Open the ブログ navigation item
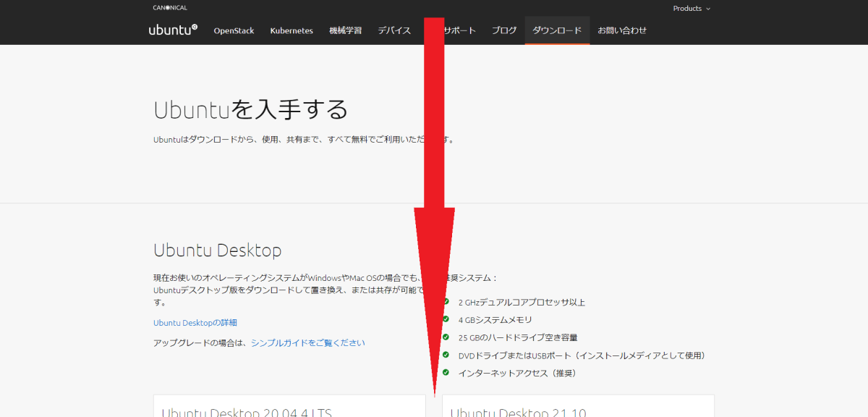 [x=504, y=30]
